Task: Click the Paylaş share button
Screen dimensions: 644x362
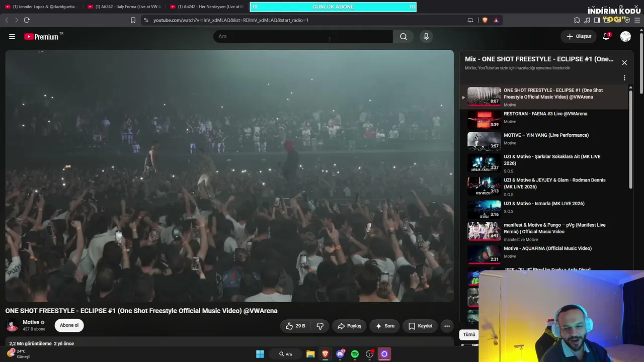Action: [349, 326]
